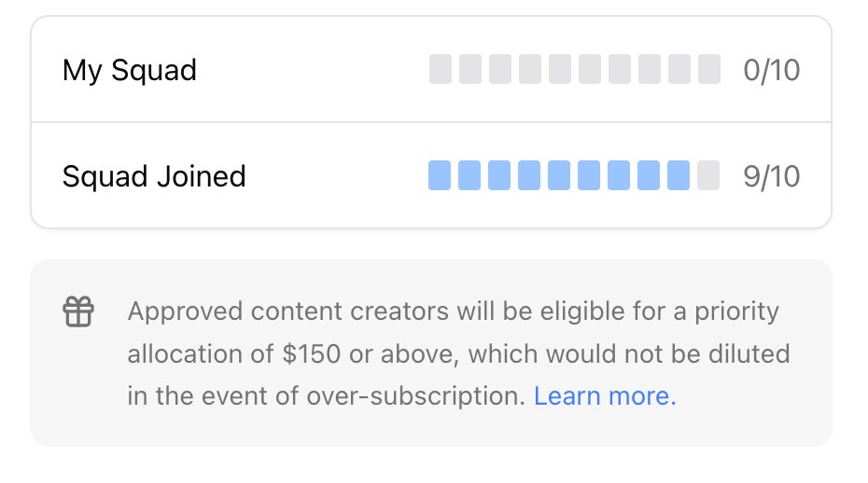This screenshot has width=868, height=483.
Task: Click first segment of My Squad progress bar
Action: tap(441, 69)
